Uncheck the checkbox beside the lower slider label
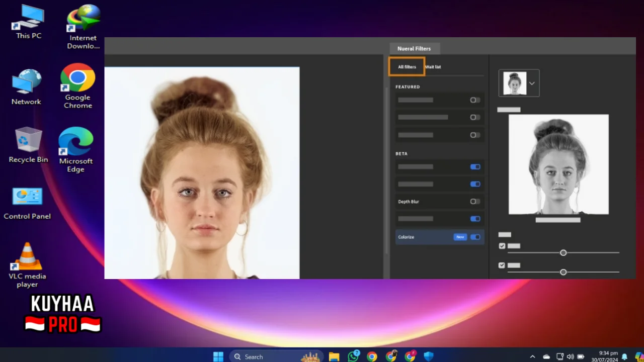 click(x=502, y=265)
